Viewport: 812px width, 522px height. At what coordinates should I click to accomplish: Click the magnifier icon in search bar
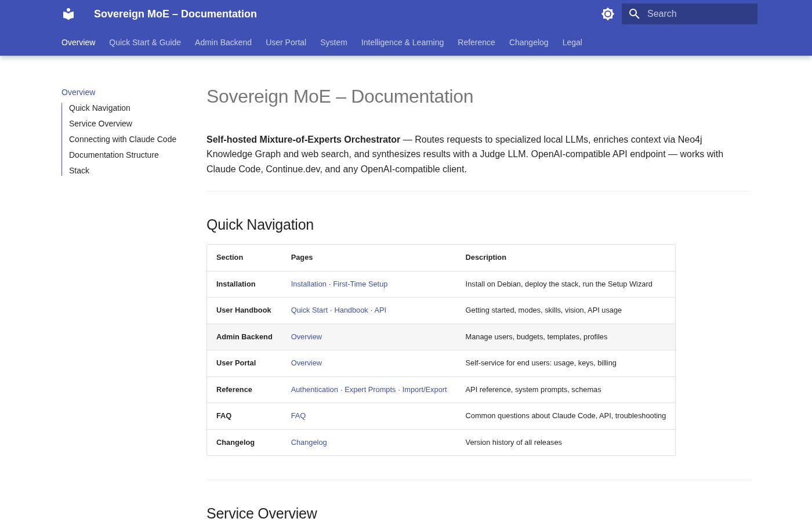coord(634,14)
